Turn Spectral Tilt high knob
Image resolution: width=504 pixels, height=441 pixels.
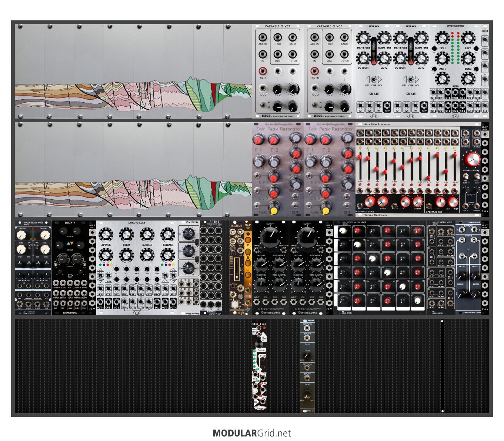tap(453, 202)
